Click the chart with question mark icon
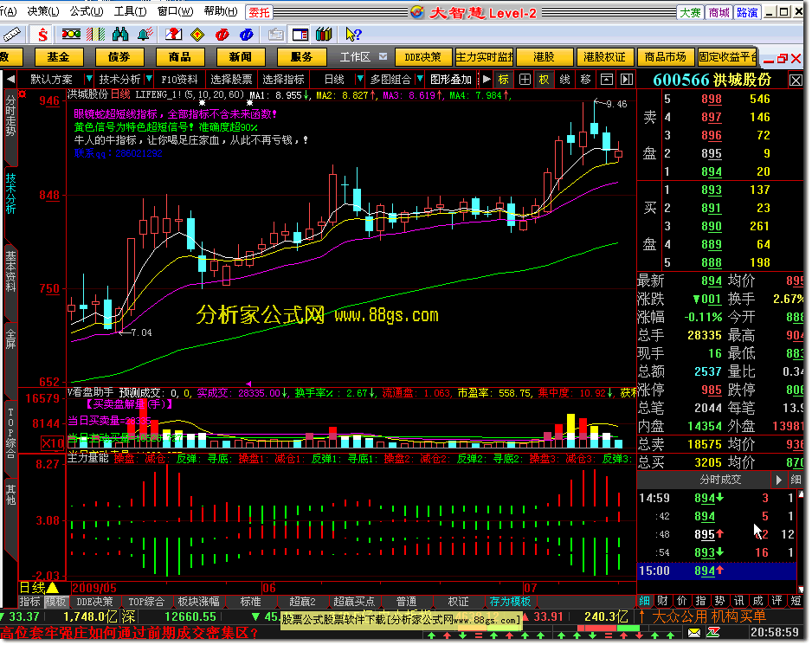 point(173,35)
